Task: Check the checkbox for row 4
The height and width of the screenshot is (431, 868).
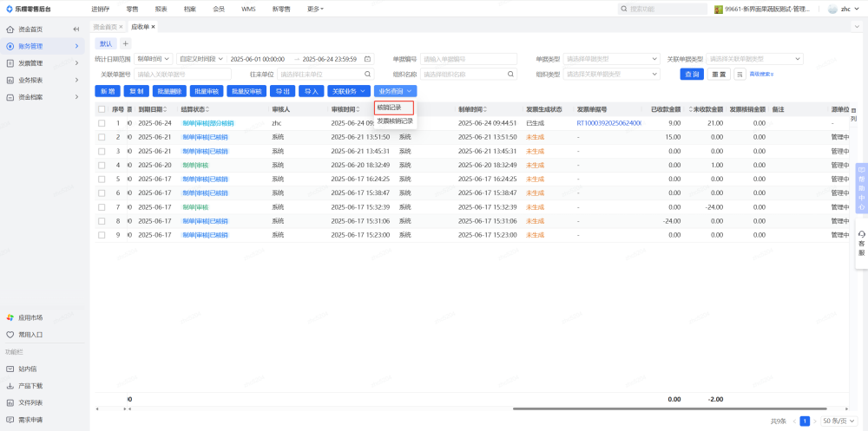Action: coord(102,165)
